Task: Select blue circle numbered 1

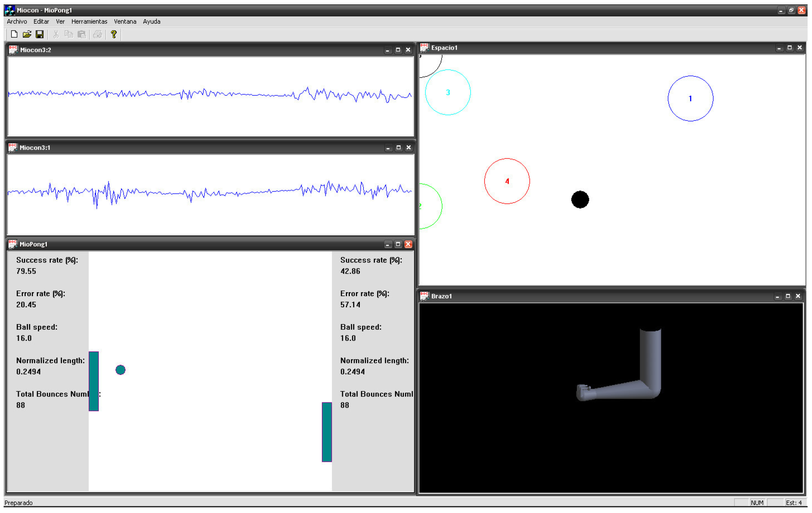Action: 690,98
